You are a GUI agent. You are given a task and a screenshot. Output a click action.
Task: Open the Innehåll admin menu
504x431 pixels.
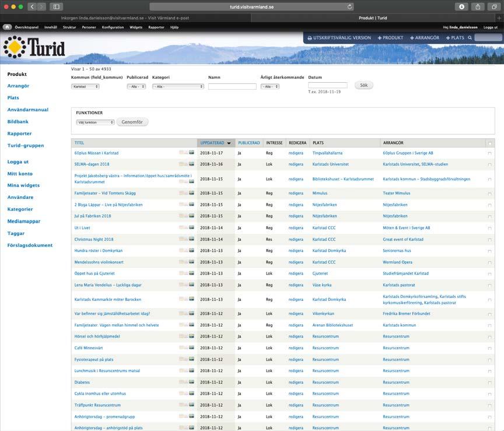(51, 27)
